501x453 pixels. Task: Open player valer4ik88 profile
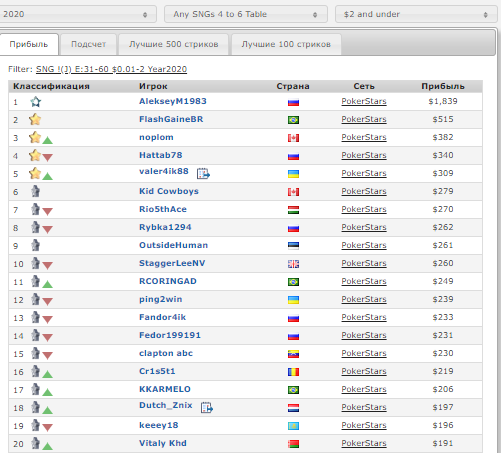(x=164, y=171)
